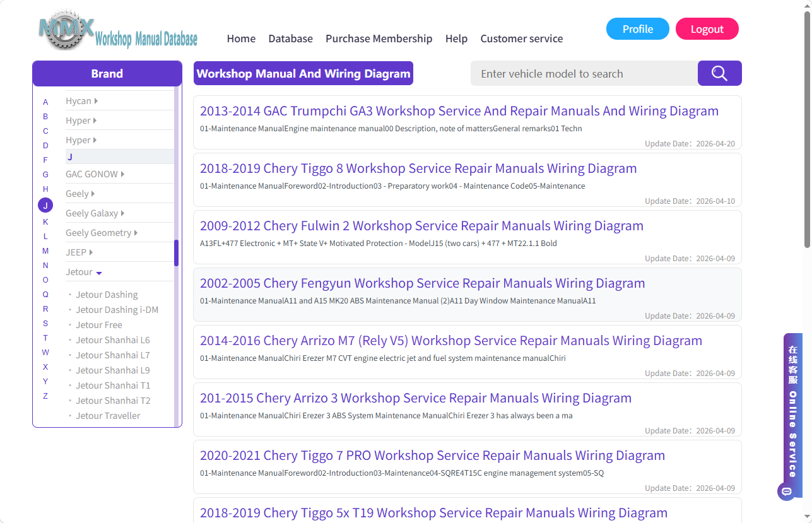Jump to brands starting with G
The height and width of the screenshot is (523, 812).
pyautogui.click(x=45, y=175)
